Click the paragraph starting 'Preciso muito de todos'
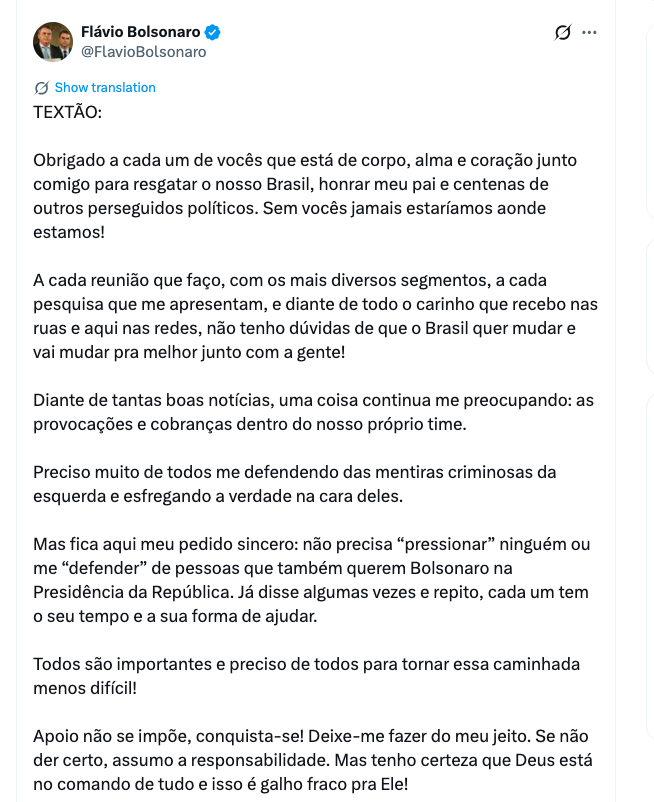 pos(295,483)
